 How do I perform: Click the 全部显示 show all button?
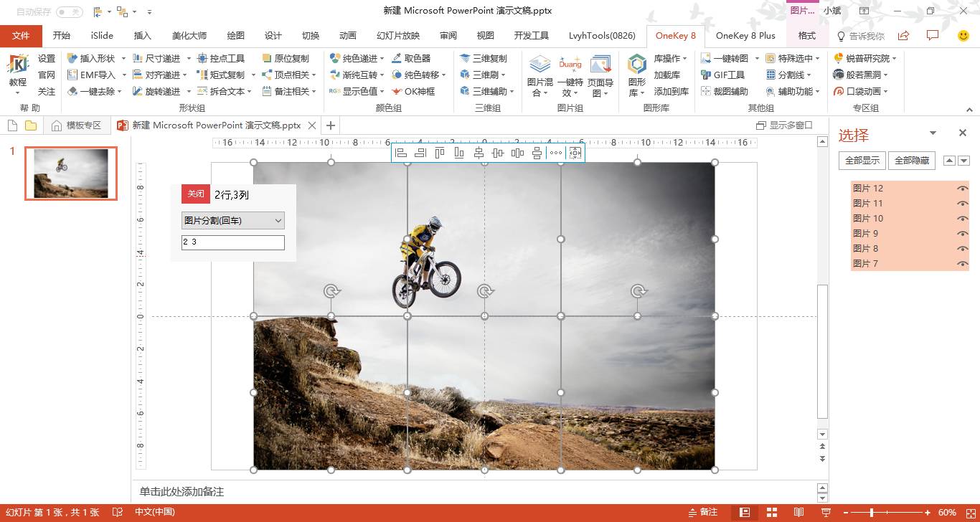pos(862,161)
